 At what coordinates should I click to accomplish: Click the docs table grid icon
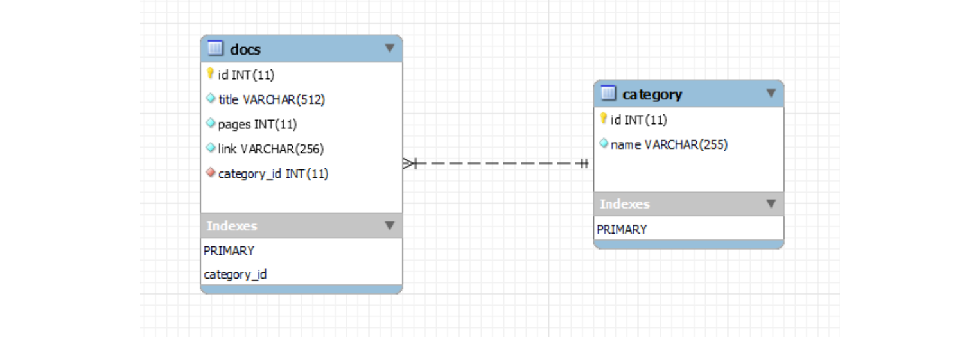coord(215,49)
